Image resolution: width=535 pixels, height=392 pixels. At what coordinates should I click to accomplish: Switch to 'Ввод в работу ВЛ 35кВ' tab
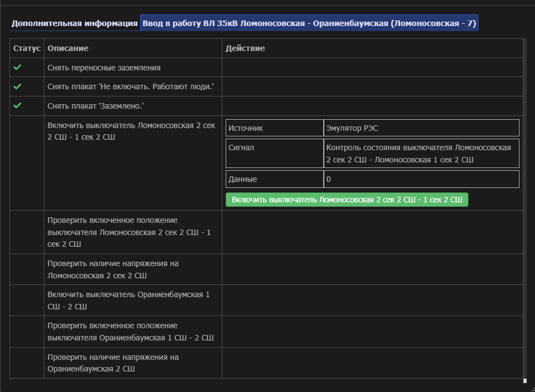[x=309, y=23]
